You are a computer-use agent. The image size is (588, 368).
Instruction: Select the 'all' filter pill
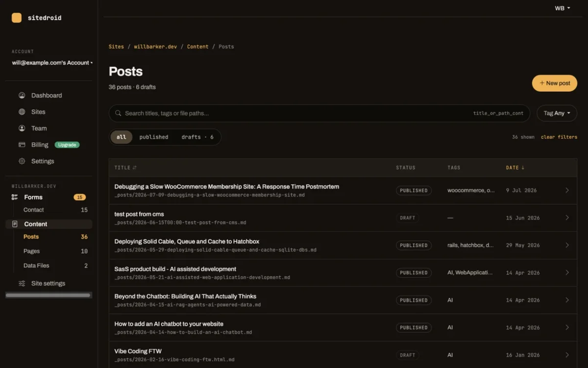(121, 137)
